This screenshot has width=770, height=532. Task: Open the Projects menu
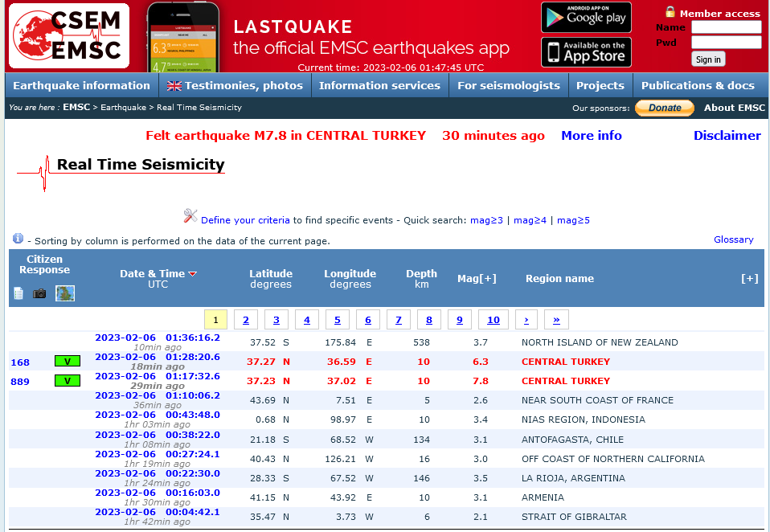(x=600, y=85)
